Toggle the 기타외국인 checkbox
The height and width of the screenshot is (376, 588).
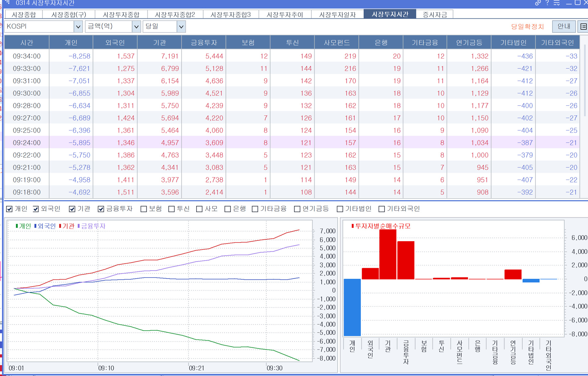click(382, 209)
